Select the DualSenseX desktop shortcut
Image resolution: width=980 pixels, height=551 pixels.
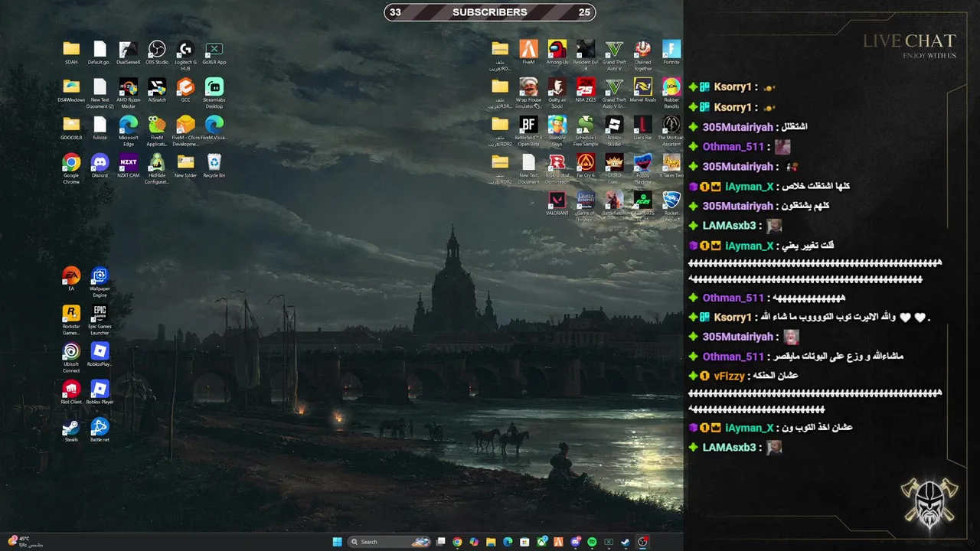click(129, 53)
